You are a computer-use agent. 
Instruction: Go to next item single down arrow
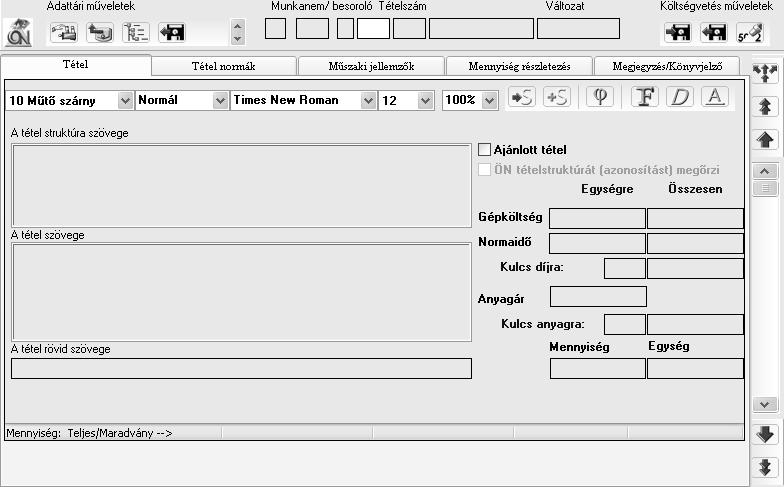point(766,434)
